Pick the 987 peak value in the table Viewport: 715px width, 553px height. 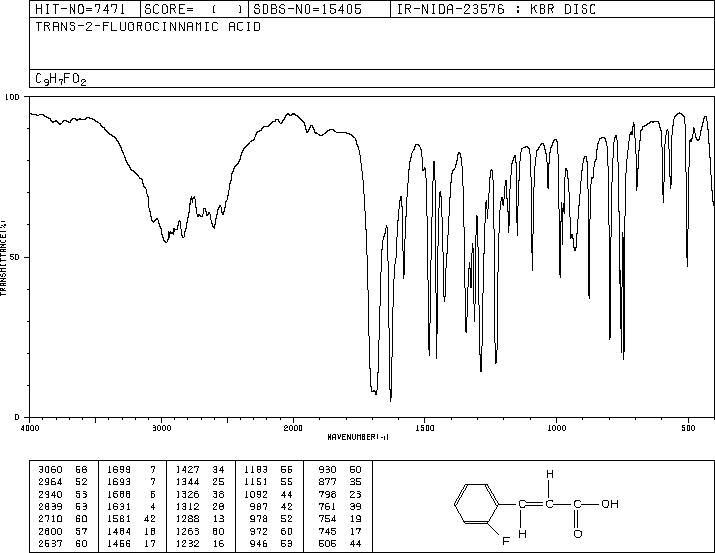(259, 506)
